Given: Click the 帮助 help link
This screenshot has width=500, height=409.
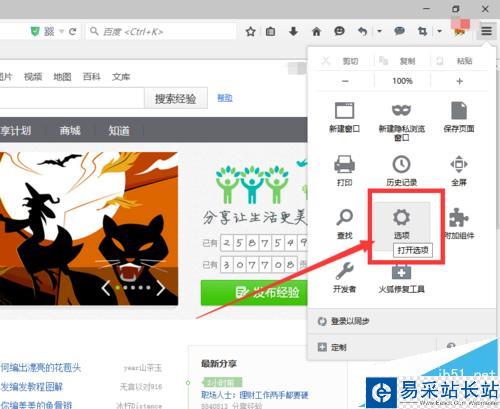Looking at the screenshot, I should point(225,98).
